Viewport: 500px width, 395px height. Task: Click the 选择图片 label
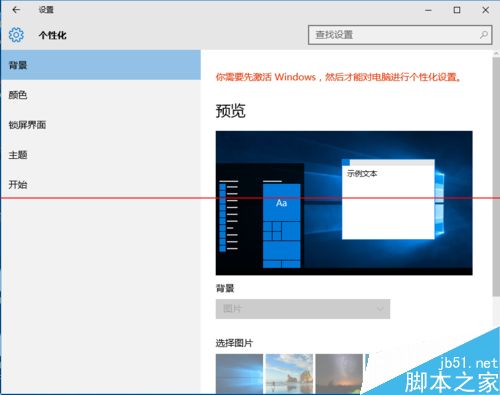(x=234, y=343)
